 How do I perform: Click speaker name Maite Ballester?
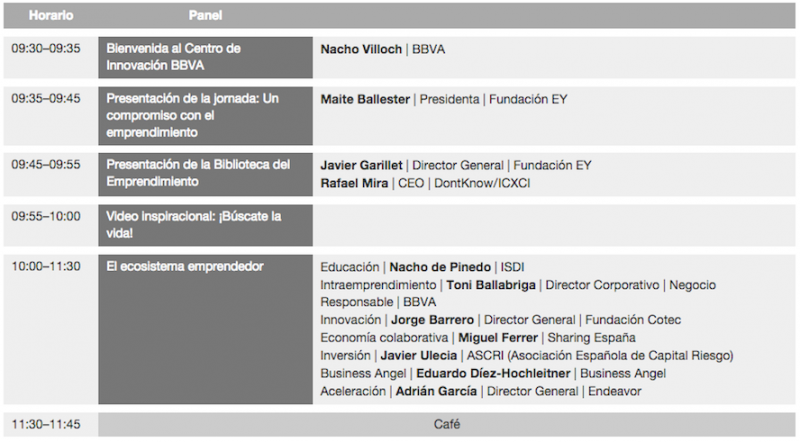pos(366,100)
